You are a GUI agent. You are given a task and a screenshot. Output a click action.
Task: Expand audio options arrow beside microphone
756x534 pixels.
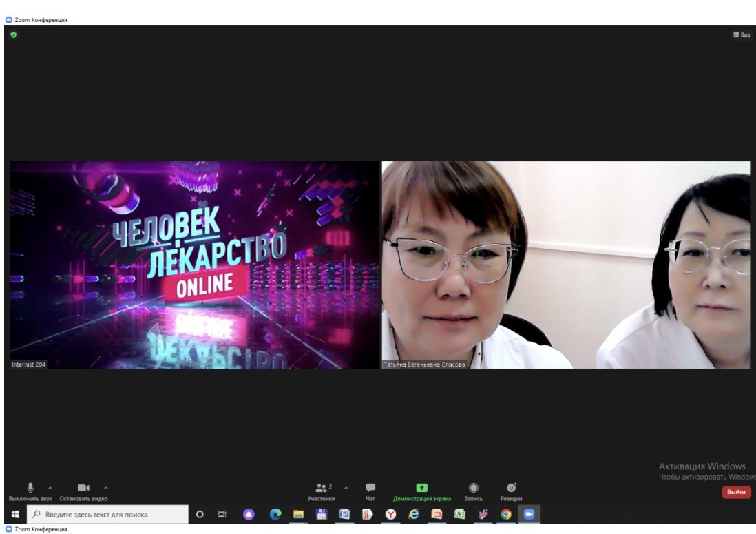coord(50,488)
